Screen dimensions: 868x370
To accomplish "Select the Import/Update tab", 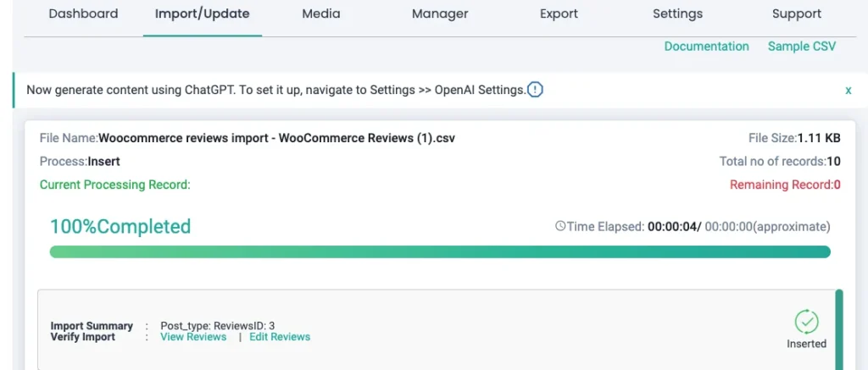I will point(202,14).
